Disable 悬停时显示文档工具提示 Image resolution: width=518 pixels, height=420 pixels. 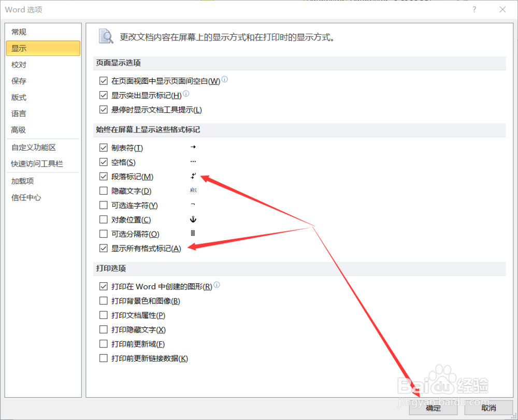click(104, 110)
